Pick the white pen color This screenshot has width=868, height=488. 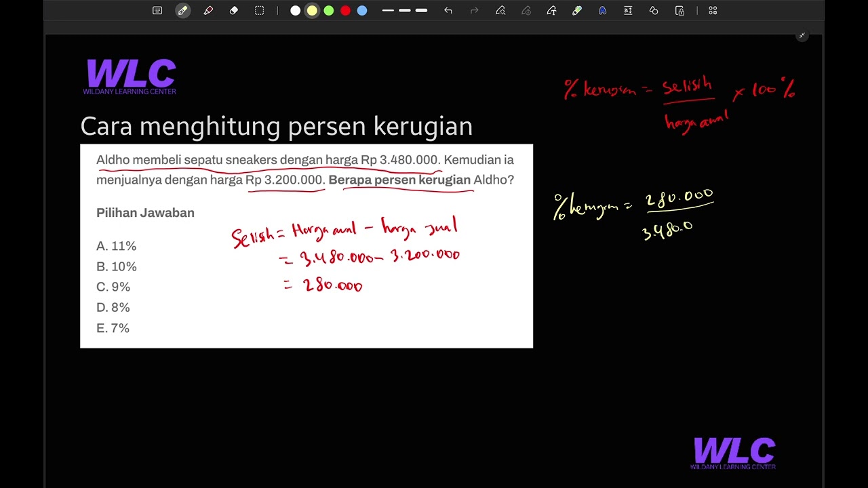pos(295,11)
